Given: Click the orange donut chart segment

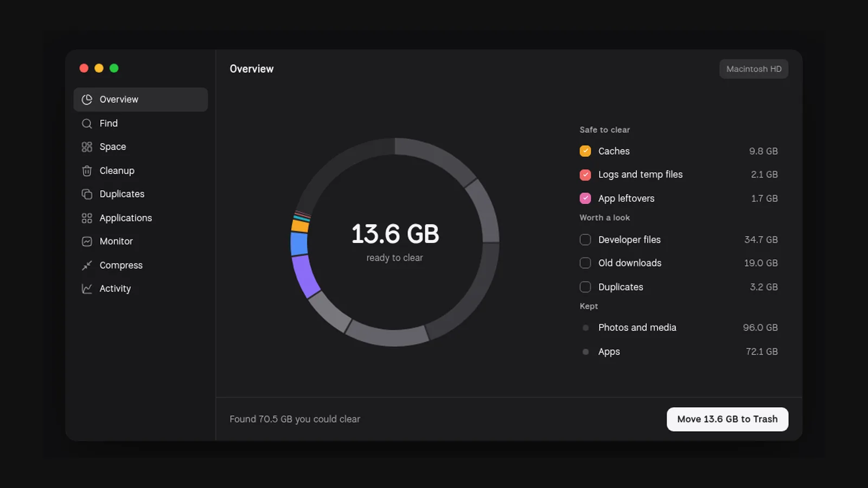Looking at the screenshot, I should click(x=301, y=225).
